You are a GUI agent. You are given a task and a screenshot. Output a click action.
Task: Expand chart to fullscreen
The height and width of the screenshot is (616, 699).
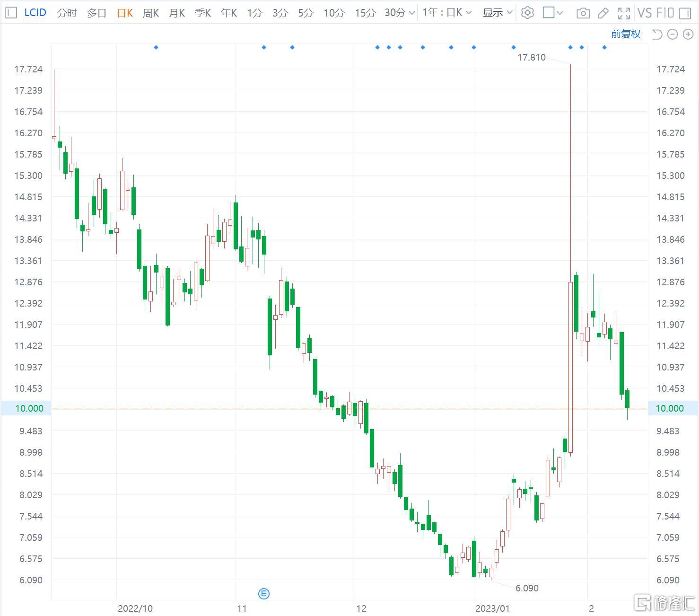(624, 13)
